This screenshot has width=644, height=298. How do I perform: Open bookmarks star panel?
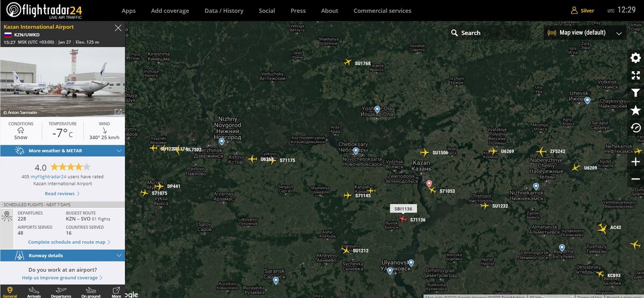click(635, 110)
